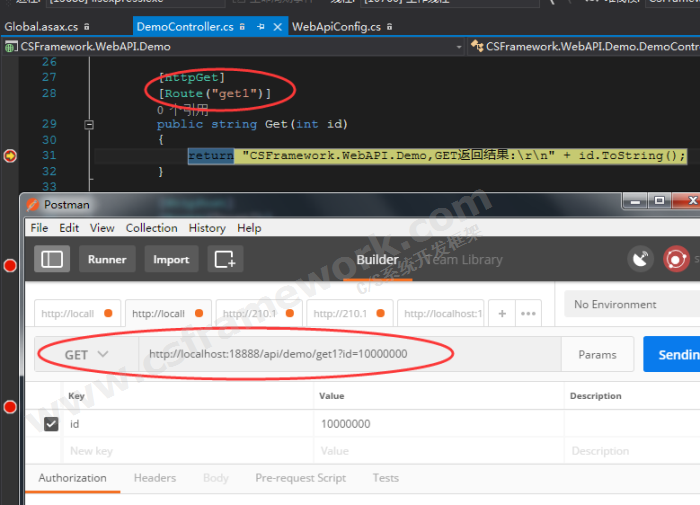Expand the No Environment dropdown

[x=630, y=304]
